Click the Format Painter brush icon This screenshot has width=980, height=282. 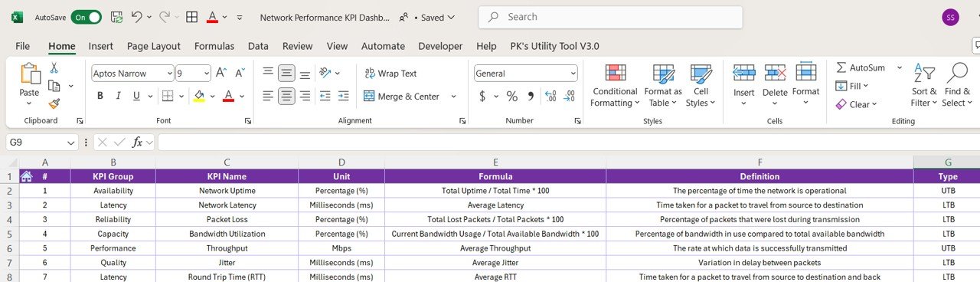[x=54, y=103]
